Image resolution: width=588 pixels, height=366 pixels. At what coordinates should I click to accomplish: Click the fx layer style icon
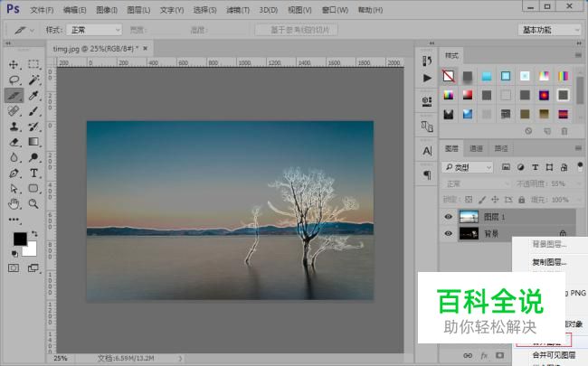(484, 355)
